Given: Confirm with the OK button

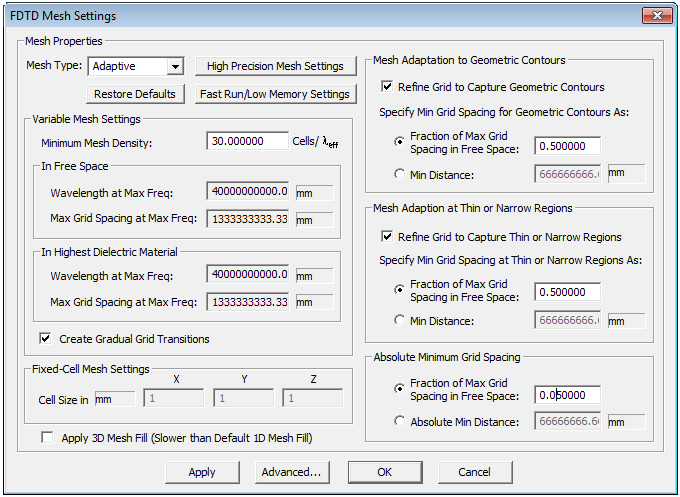Looking at the screenshot, I should 384,472.
